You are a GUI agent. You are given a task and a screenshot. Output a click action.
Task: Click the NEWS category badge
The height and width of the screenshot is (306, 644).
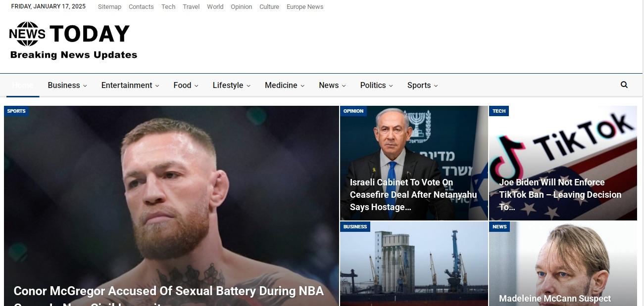499,227
